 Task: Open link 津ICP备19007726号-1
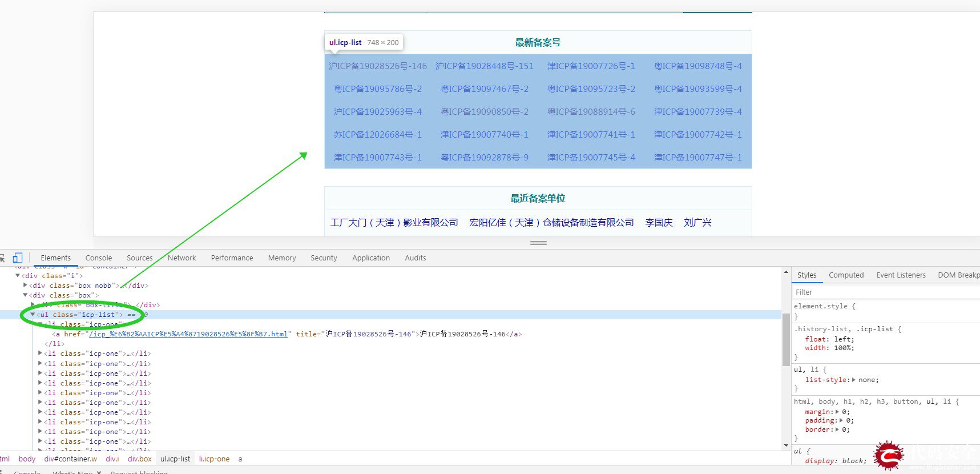(x=591, y=66)
